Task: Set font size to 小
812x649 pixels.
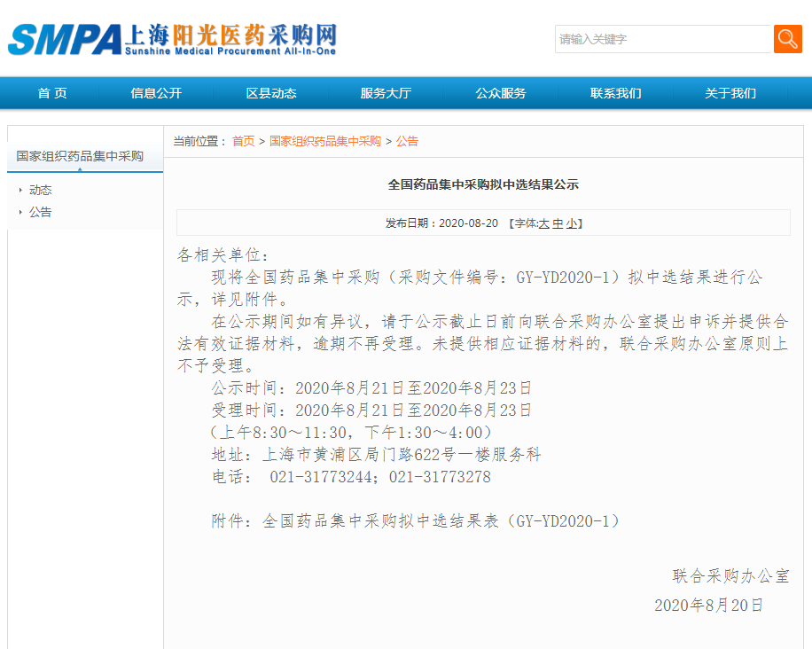Action: 571,223
